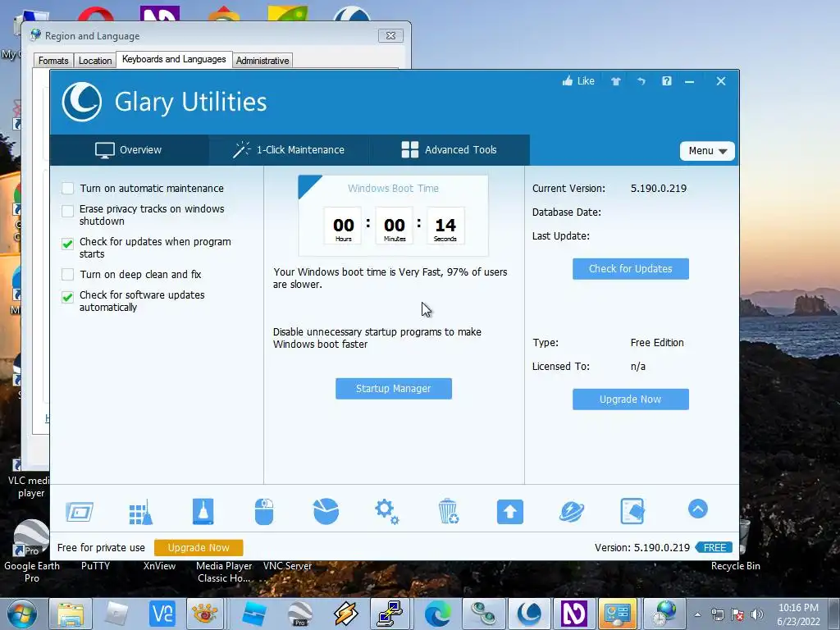This screenshot has width=840, height=630.
Task: Click the FREE badge in status bar
Action: (x=714, y=547)
